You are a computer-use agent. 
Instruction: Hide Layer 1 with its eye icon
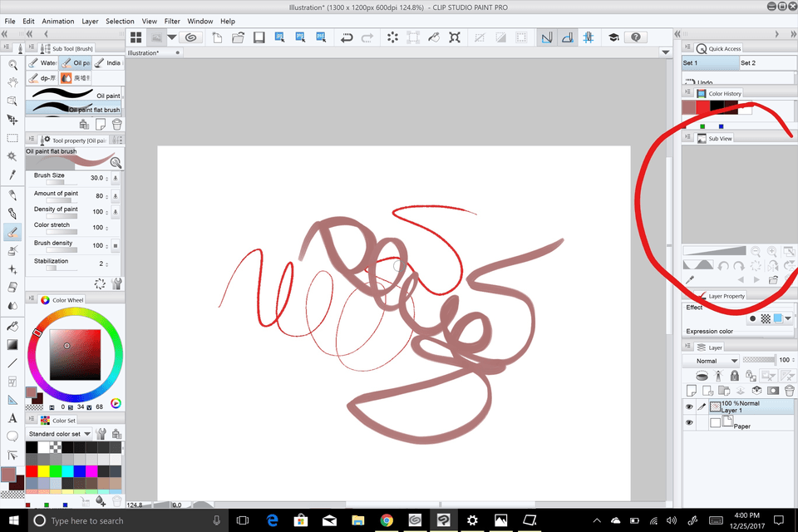click(x=689, y=407)
